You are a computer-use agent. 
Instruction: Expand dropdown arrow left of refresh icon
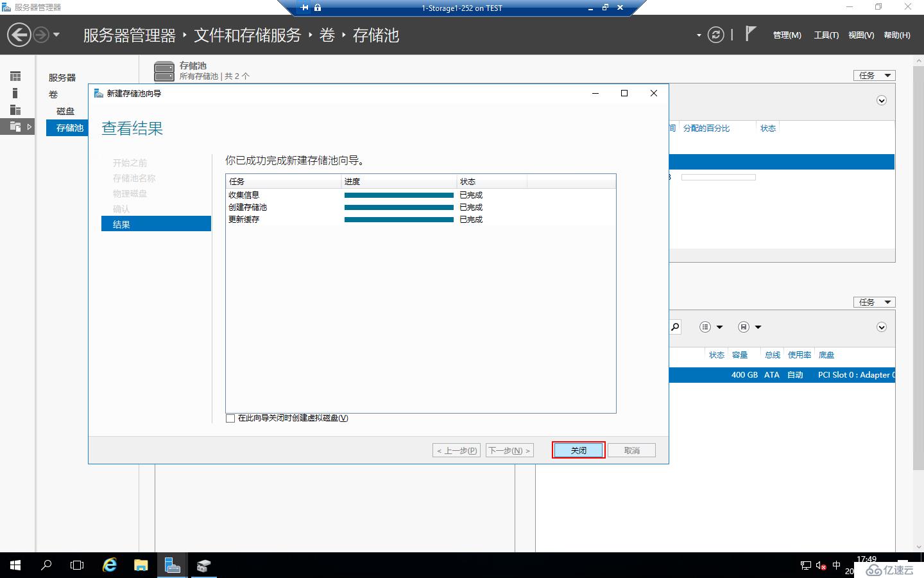pyautogui.click(x=699, y=35)
